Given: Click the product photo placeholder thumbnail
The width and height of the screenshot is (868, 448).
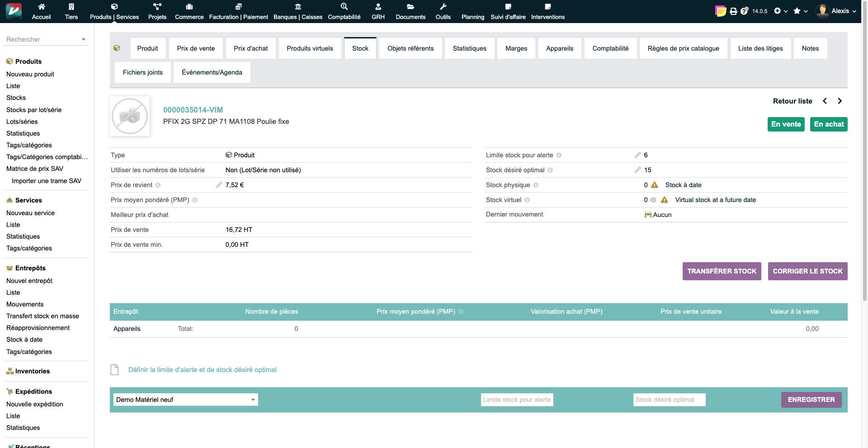Looking at the screenshot, I should point(130,116).
